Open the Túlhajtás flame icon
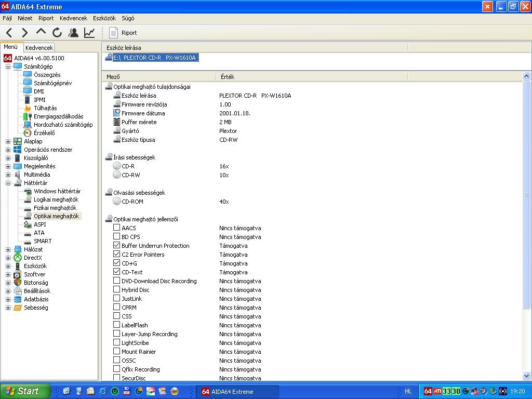The width and height of the screenshot is (532, 399). pyautogui.click(x=28, y=108)
